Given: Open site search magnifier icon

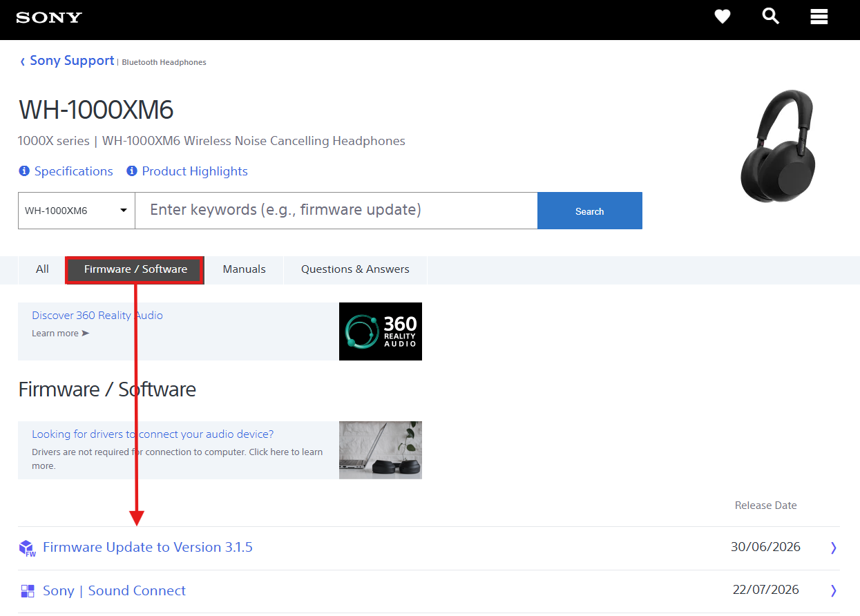Looking at the screenshot, I should tap(771, 16).
